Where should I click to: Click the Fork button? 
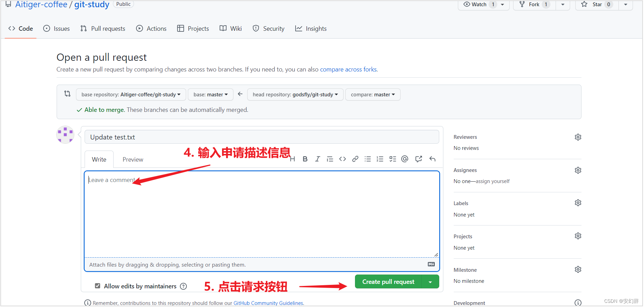(x=534, y=4)
